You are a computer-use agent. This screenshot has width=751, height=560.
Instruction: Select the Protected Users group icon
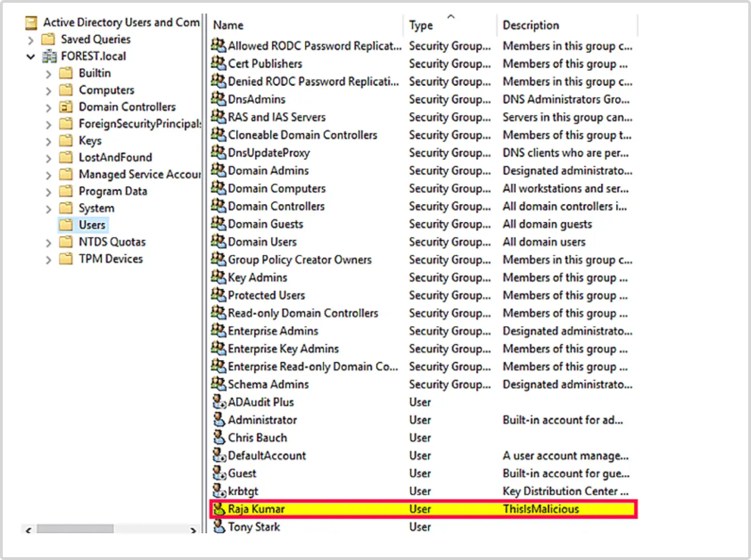pos(218,294)
